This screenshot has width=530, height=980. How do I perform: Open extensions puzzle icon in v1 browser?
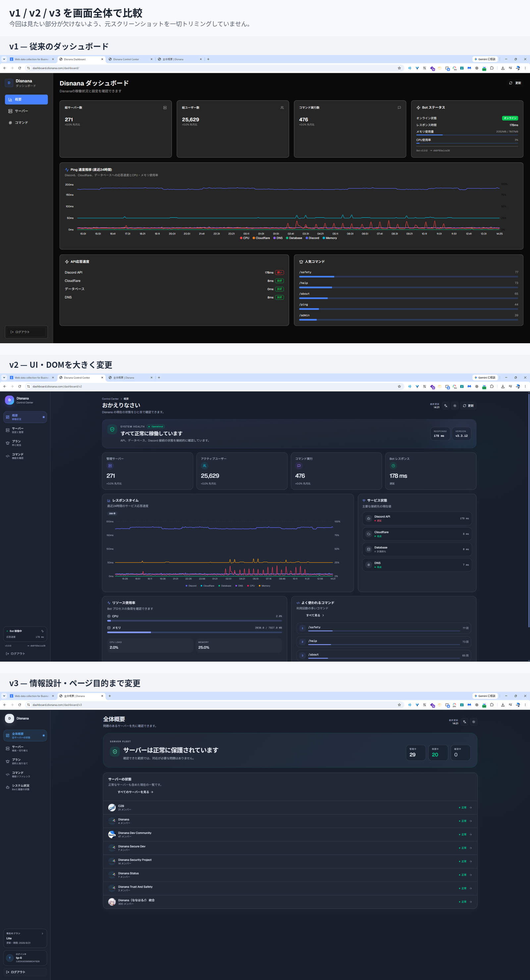click(492, 68)
